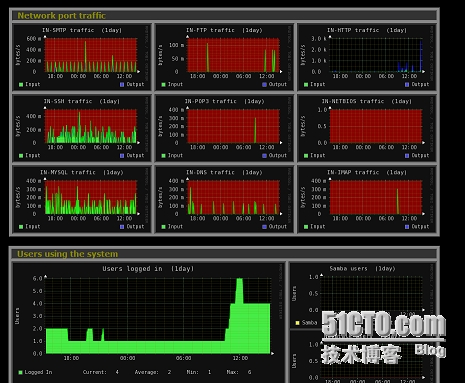This screenshot has height=383, width=465.
Task: Click the blue Output swatch in IN-POP3 legend
Action: point(264,156)
